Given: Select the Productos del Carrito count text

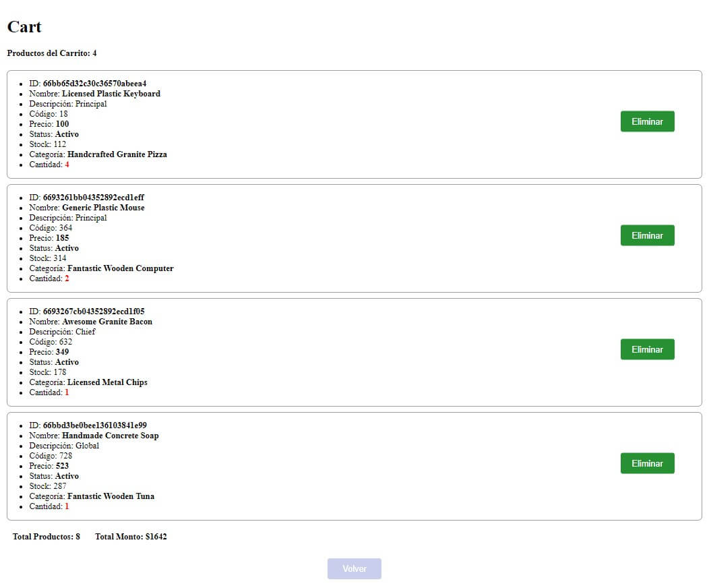Looking at the screenshot, I should click(52, 53).
